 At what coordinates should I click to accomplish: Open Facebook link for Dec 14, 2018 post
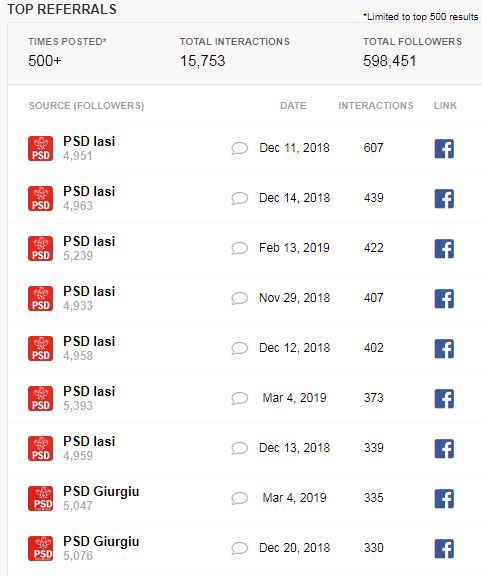coord(444,198)
